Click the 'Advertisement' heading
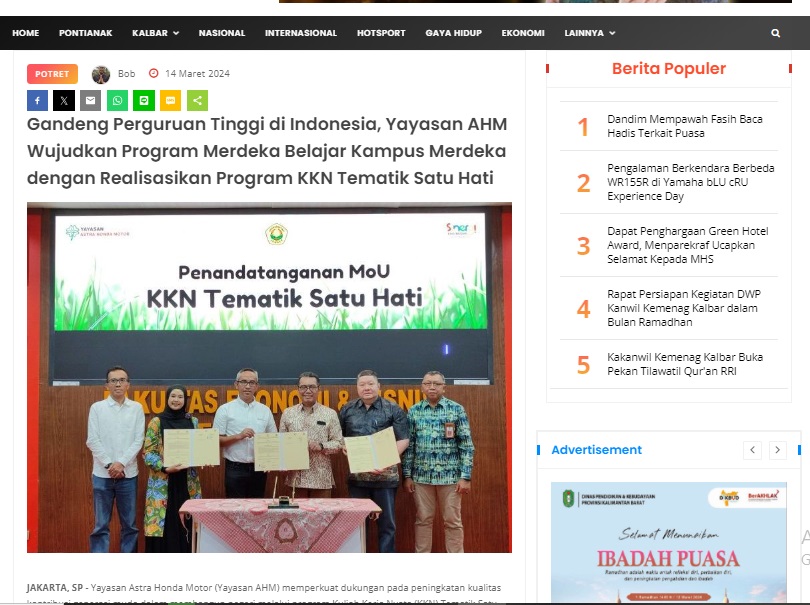810x605 pixels. 596,450
